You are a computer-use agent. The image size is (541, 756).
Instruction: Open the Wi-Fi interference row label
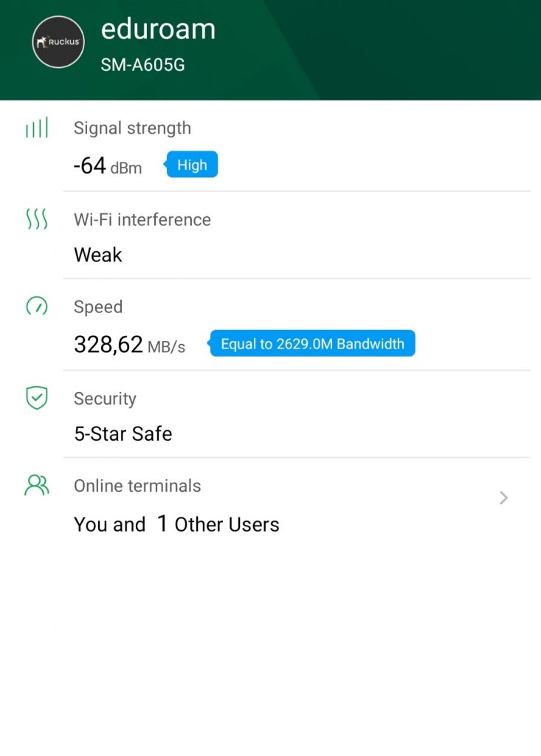pyautogui.click(x=142, y=219)
